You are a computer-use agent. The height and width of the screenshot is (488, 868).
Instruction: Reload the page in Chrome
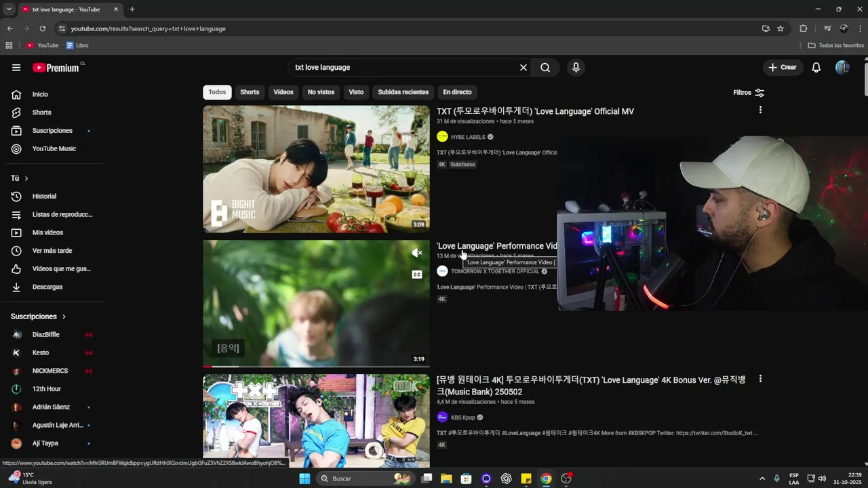click(42, 28)
